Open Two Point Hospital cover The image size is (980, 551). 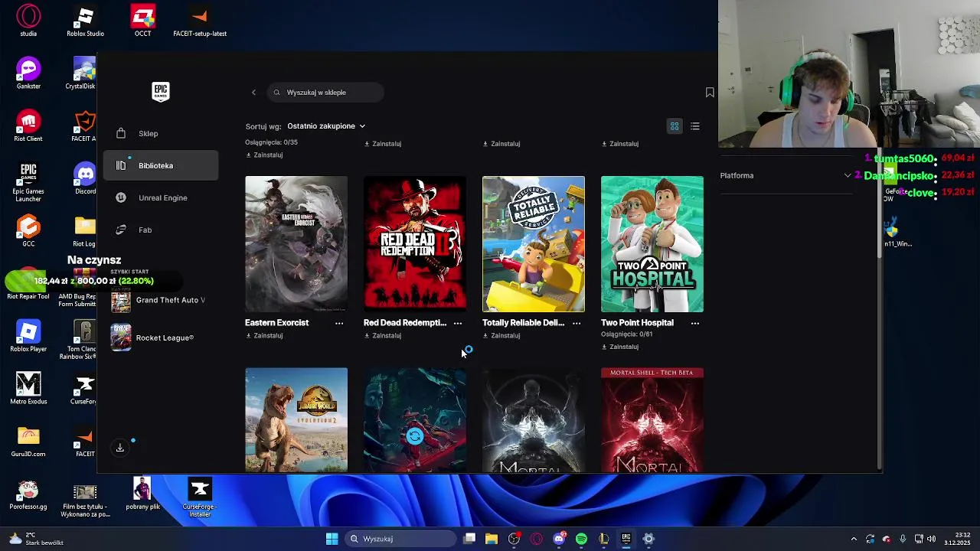[x=652, y=244]
